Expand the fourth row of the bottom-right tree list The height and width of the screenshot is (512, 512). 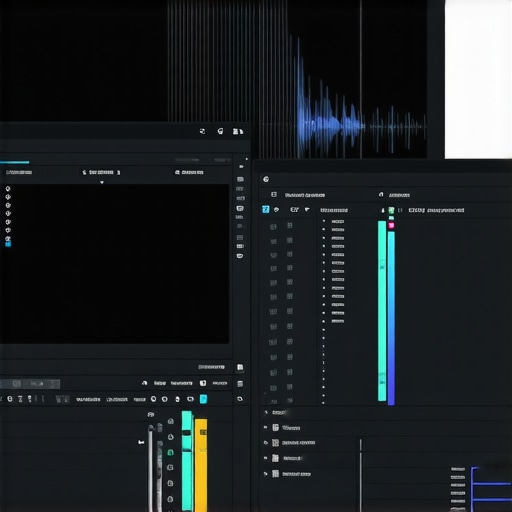(265, 458)
